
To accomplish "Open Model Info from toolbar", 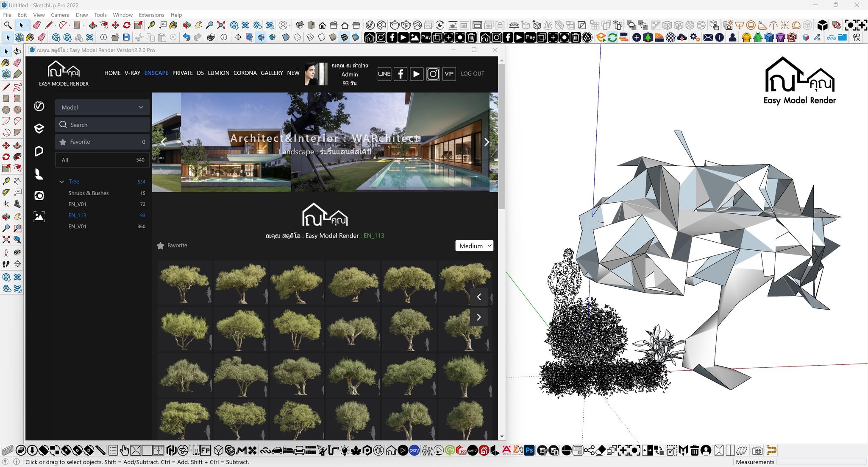I will [x=224, y=37].
